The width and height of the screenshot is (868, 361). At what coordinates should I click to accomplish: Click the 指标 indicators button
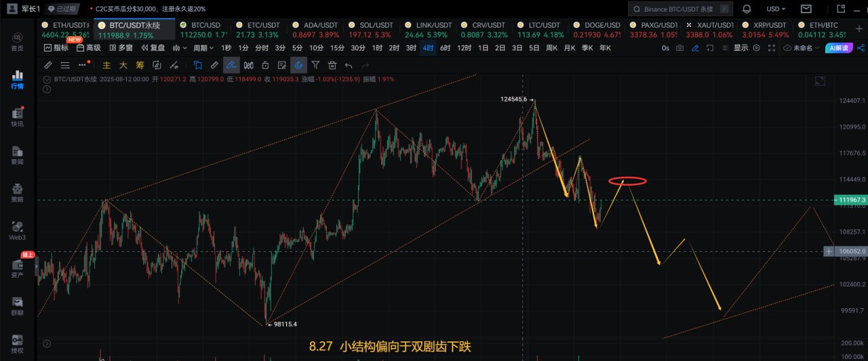pos(56,48)
